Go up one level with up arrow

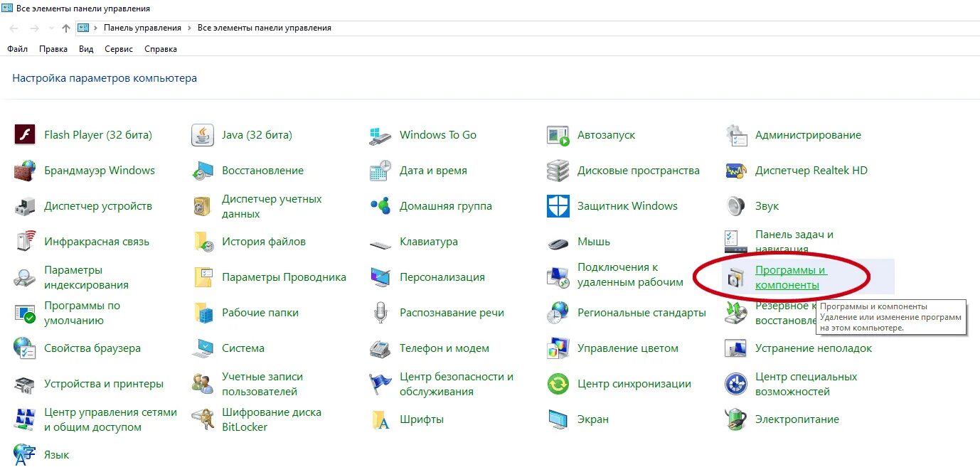[66, 28]
